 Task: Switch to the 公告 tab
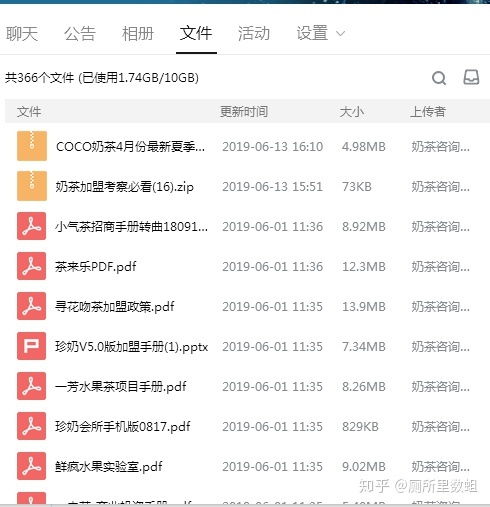pyautogui.click(x=80, y=33)
